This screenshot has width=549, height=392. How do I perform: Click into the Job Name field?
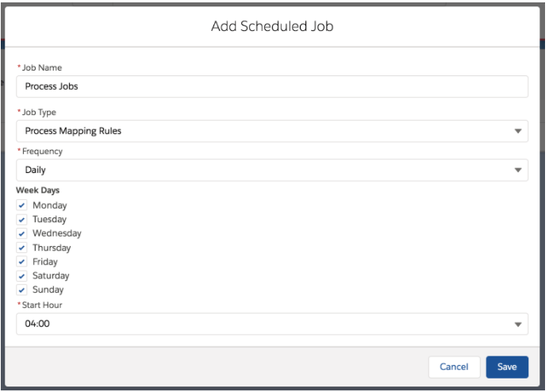[272, 86]
